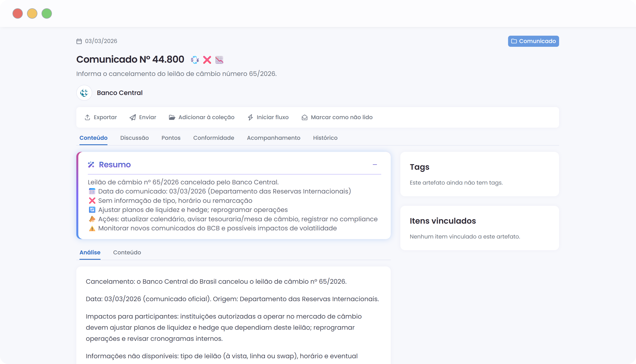Viewport: 636px width, 364px height.
Task: Click the Comunicado category label
Action: coord(537,41)
